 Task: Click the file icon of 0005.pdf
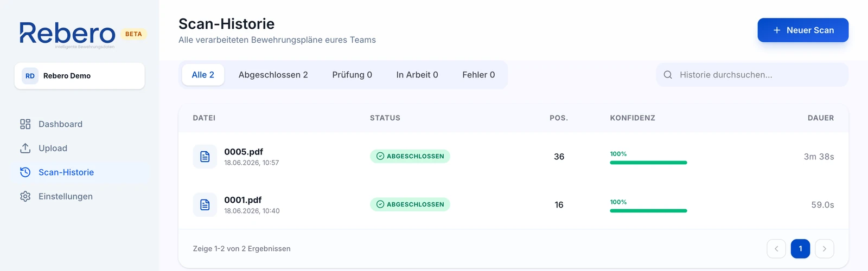(x=205, y=157)
